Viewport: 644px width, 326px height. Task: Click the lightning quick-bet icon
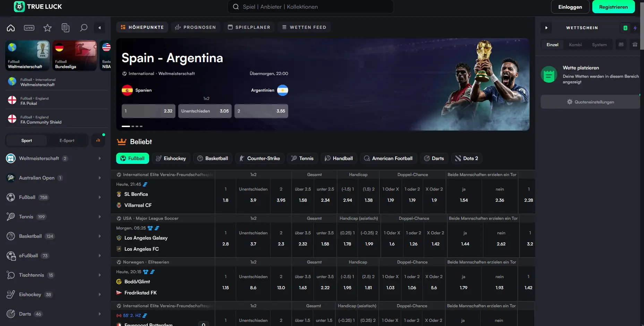click(x=635, y=28)
